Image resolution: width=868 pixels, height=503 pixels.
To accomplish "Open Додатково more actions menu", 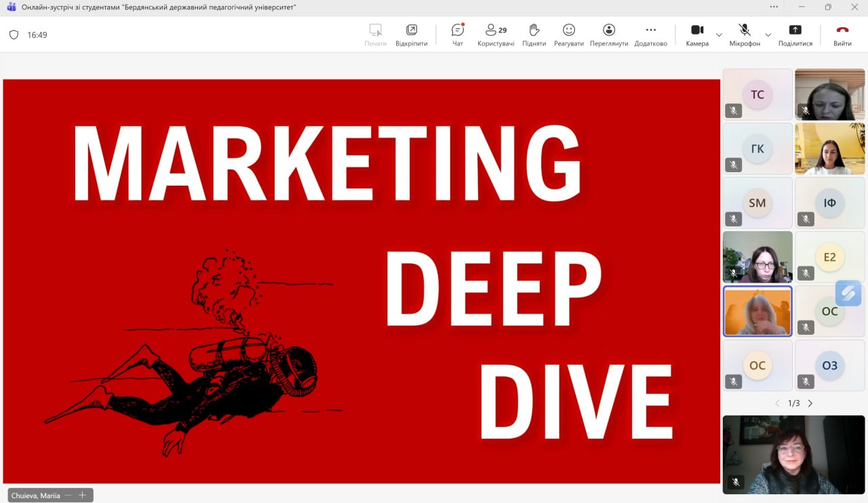I will click(650, 35).
